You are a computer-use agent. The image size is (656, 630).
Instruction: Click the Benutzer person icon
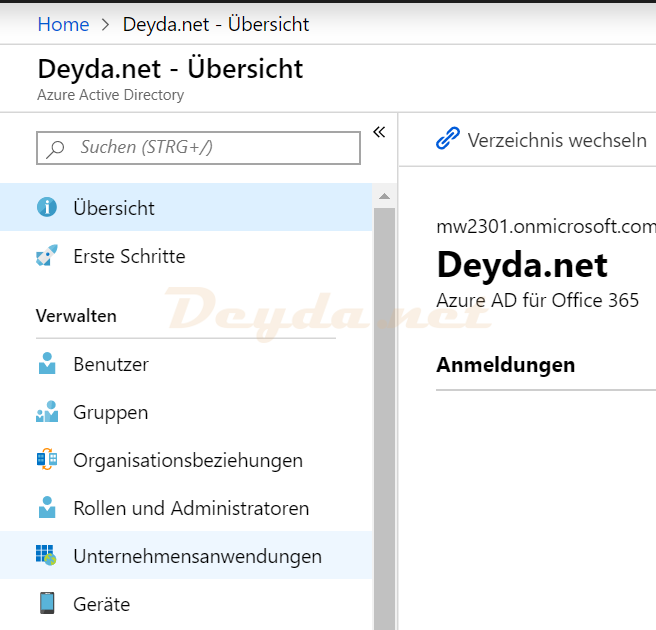[x=47, y=364]
